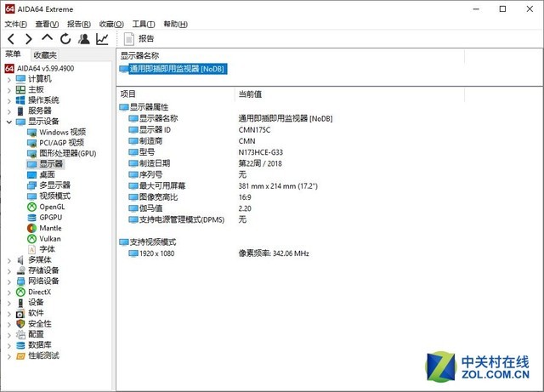The image size is (544, 392).
Task: Select the 服务器 server icon
Action: pyautogui.click(x=20, y=111)
